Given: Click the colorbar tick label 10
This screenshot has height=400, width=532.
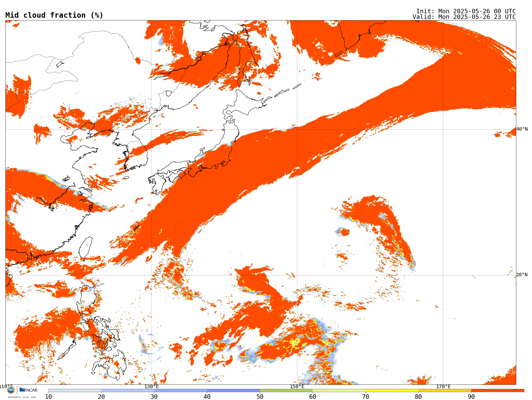Looking at the screenshot, I should click(x=49, y=397).
